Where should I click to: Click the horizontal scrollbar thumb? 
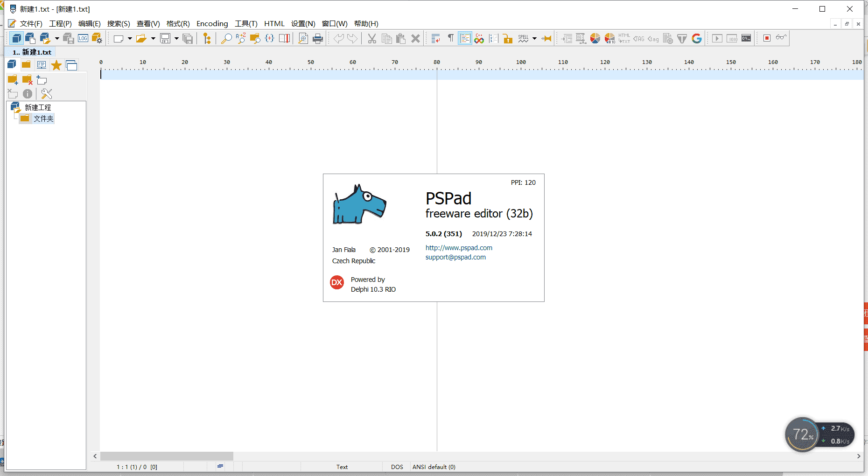(167, 456)
